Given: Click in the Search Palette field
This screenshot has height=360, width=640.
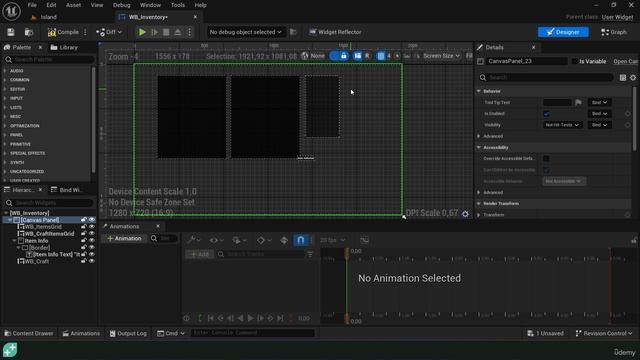Looking at the screenshot, I should [49, 60].
